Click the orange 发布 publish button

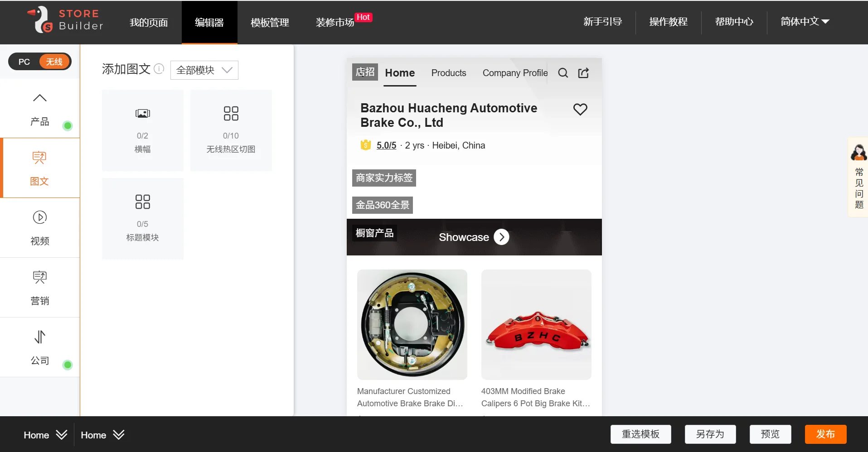tap(825, 434)
